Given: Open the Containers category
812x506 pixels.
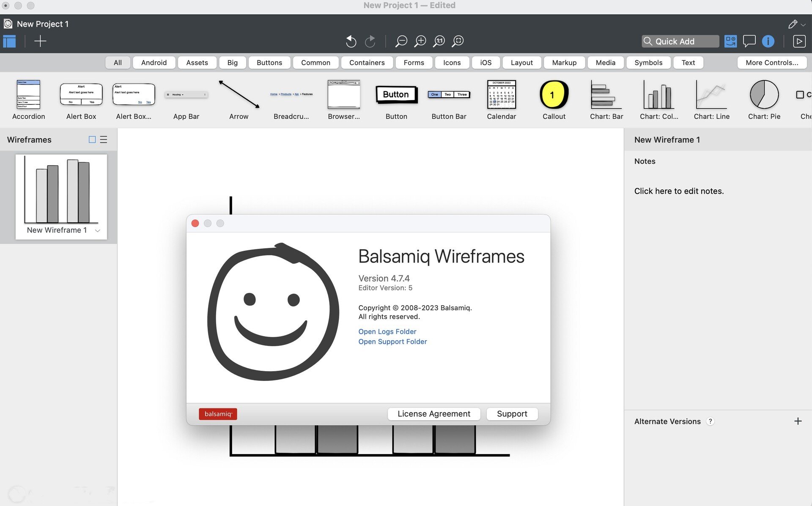Looking at the screenshot, I should click(367, 63).
